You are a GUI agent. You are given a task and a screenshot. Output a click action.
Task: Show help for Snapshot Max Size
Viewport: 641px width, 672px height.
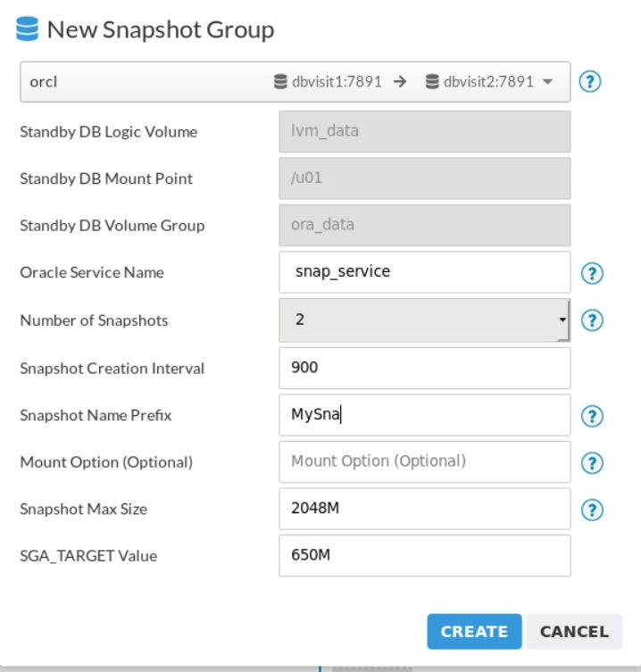click(592, 510)
